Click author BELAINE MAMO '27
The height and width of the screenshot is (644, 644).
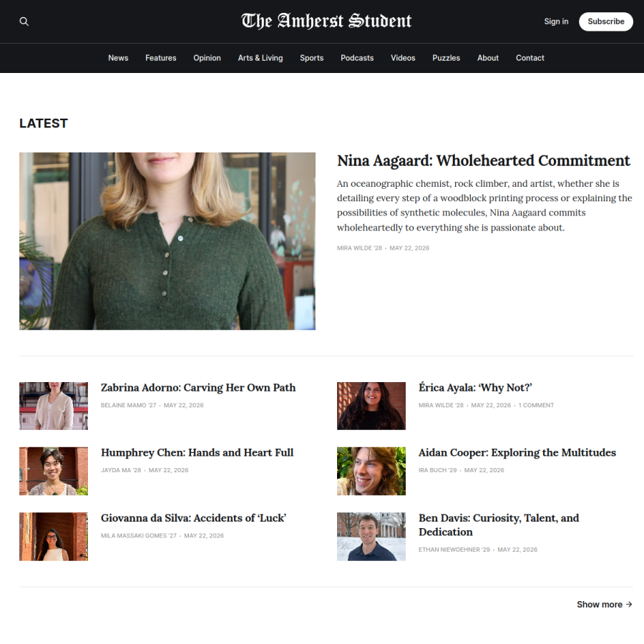click(x=129, y=405)
